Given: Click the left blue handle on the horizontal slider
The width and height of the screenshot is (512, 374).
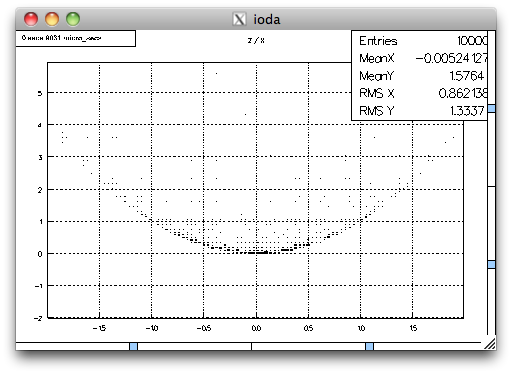Looking at the screenshot, I should point(133,346).
